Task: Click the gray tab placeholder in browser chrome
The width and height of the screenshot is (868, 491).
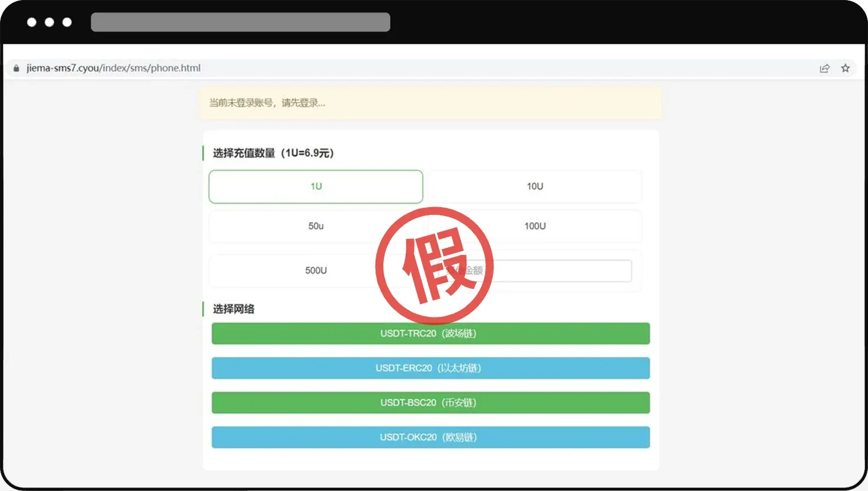Action: 240,22
